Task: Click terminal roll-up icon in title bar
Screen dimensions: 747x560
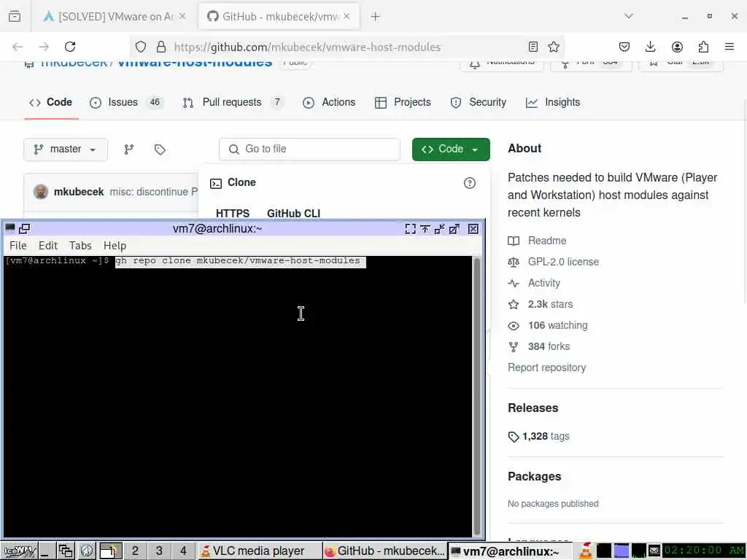Action: point(425,229)
